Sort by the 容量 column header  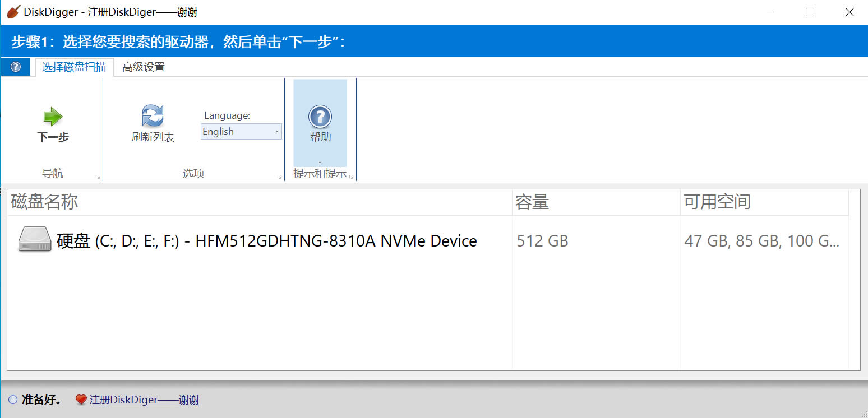(532, 202)
